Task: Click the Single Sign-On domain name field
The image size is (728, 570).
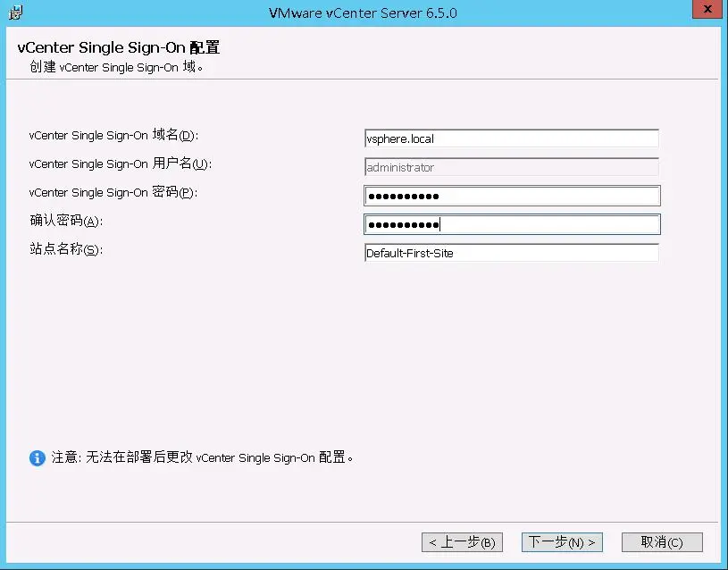Action: 511,138
